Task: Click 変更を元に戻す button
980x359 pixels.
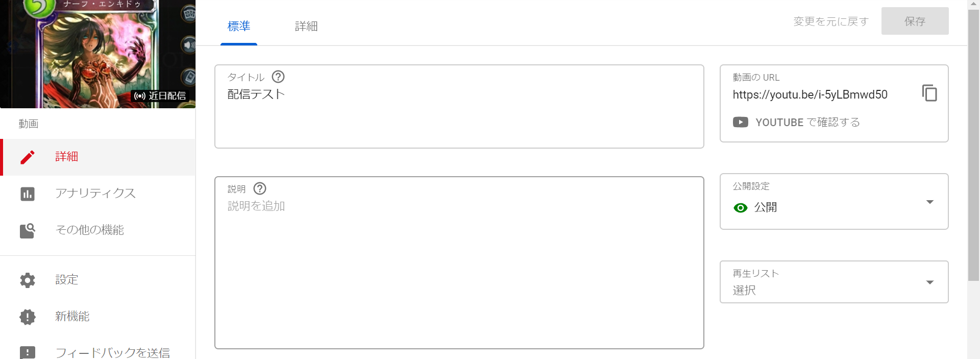Action: point(831,21)
